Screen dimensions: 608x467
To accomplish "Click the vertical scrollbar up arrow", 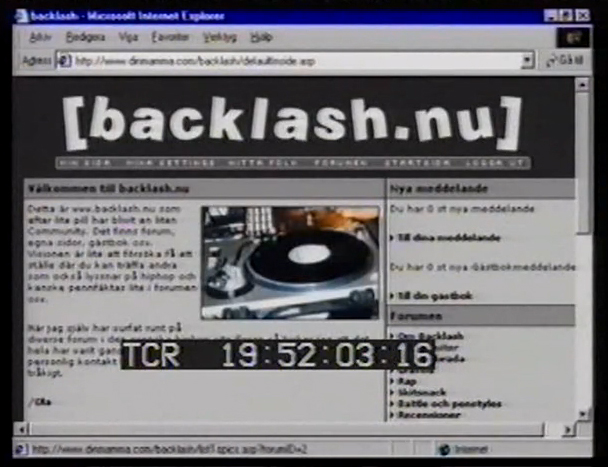I will (x=582, y=85).
